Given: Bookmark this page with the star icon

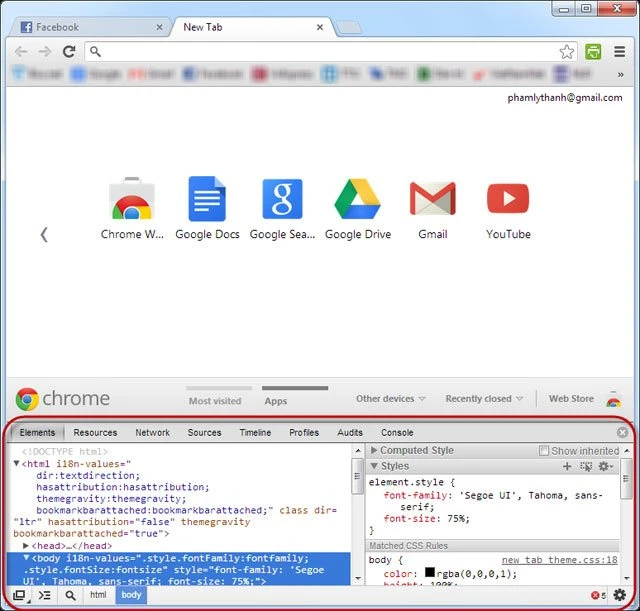Looking at the screenshot, I should (x=567, y=51).
